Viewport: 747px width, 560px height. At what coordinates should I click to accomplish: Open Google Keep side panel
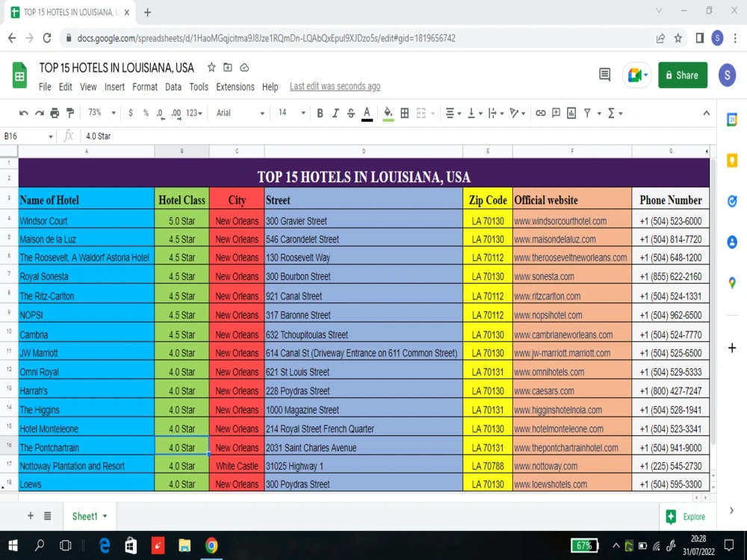pyautogui.click(x=732, y=161)
